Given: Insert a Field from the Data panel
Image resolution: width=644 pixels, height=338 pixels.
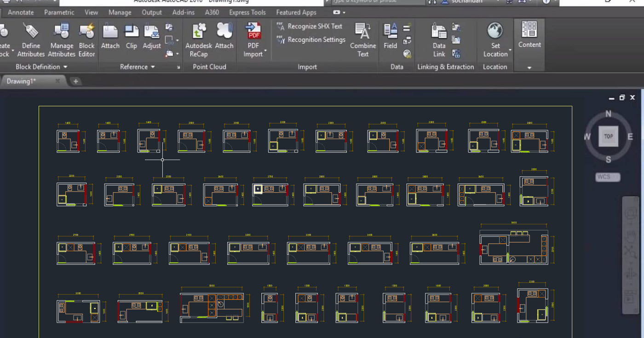Looking at the screenshot, I should [390, 37].
